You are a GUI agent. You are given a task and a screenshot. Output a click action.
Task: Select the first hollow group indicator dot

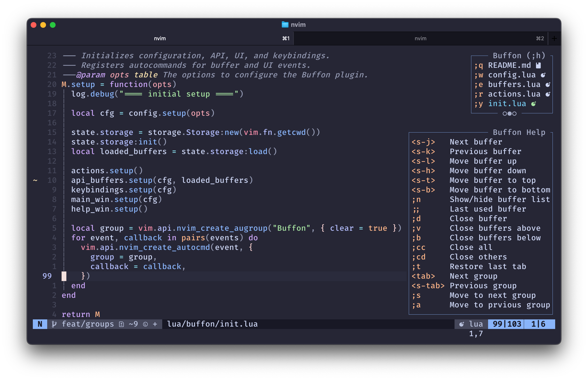pyautogui.click(x=505, y=114)
